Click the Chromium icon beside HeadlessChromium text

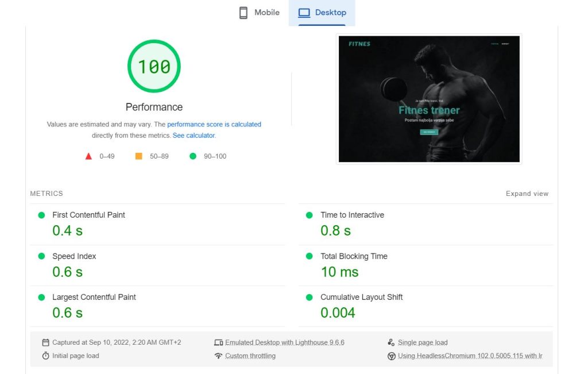coord(392,356)
